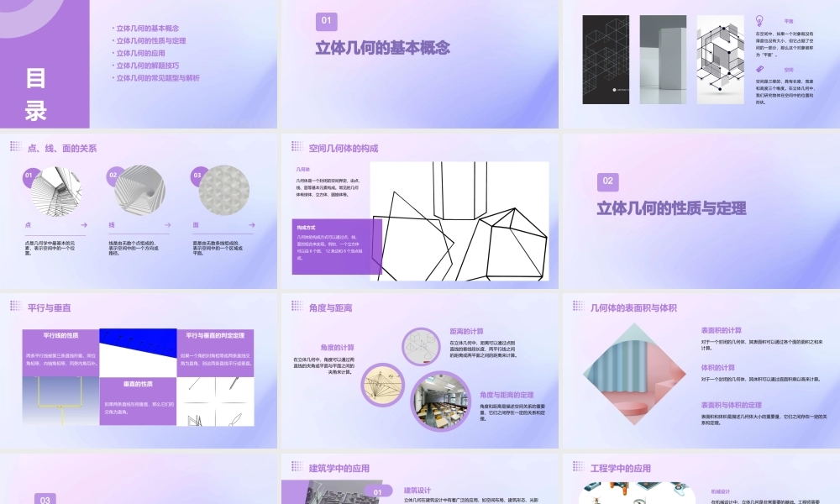The image size is (840, 504).
Task: Select the 表面积与体积的定理 heading
Action: [x=732, y=406]
